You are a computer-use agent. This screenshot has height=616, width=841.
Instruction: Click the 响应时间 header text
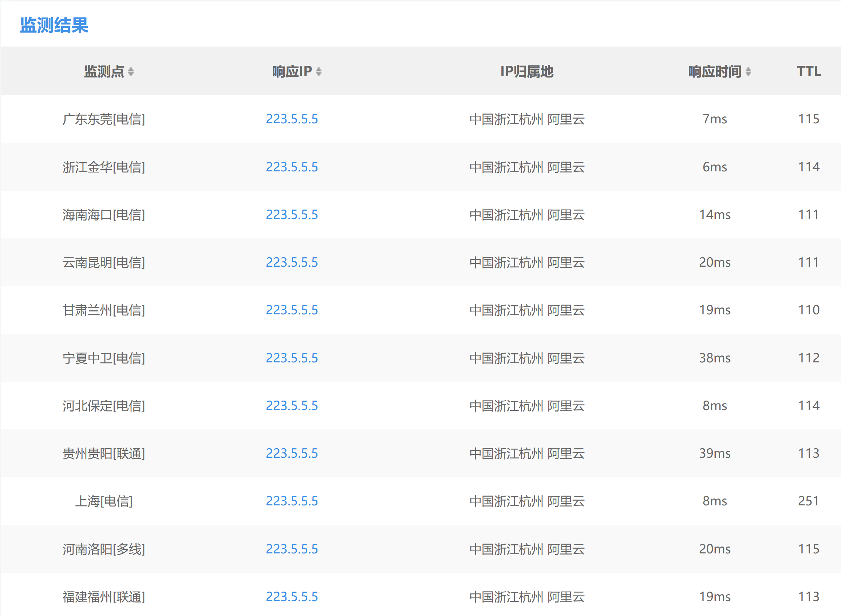click(x=714, y=72)
